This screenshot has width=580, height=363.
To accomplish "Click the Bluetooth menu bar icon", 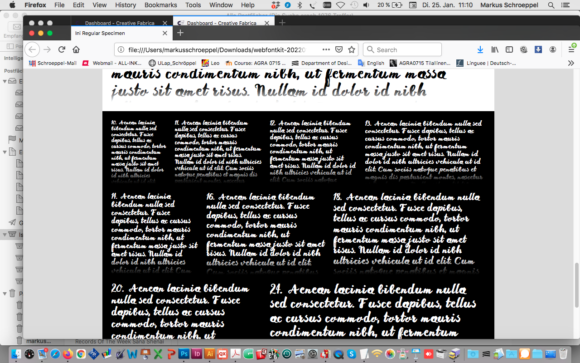I will [300, 5].
